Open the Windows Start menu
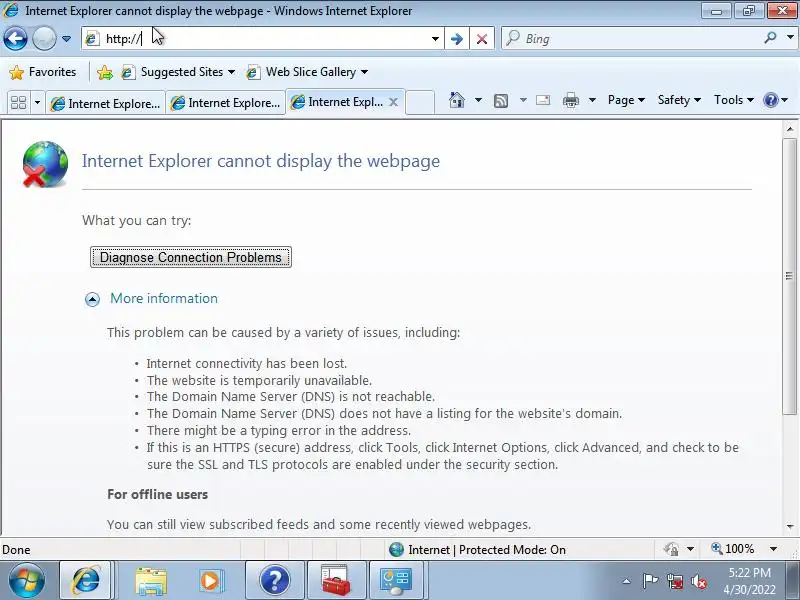The image size is (800, 600). point(27,580)
